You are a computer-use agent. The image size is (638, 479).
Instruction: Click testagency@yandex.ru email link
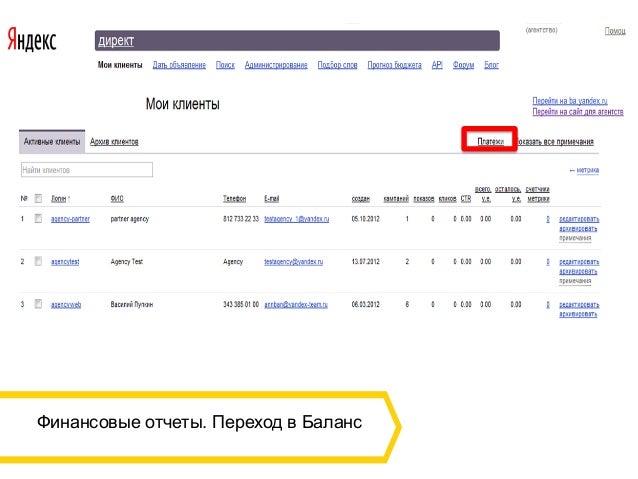coord(293,262)
